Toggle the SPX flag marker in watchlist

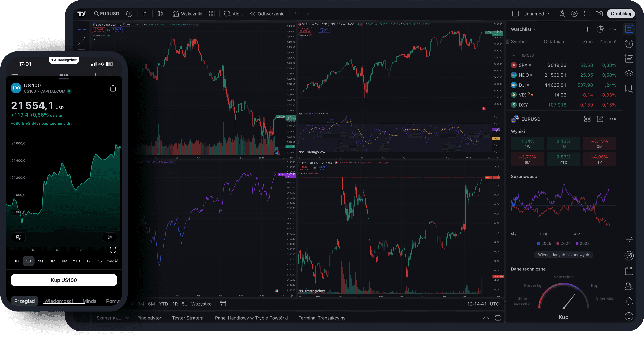(530, 65)
